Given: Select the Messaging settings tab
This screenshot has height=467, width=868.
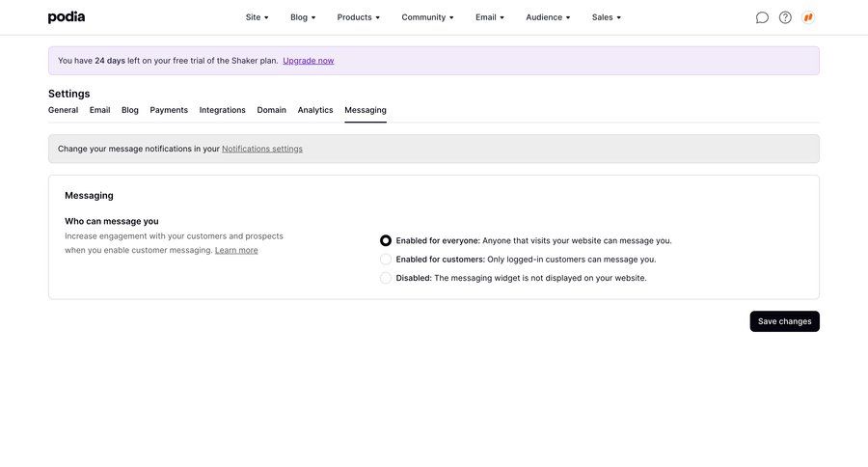Looking at the screenshot, I should (x=366, y=110).
